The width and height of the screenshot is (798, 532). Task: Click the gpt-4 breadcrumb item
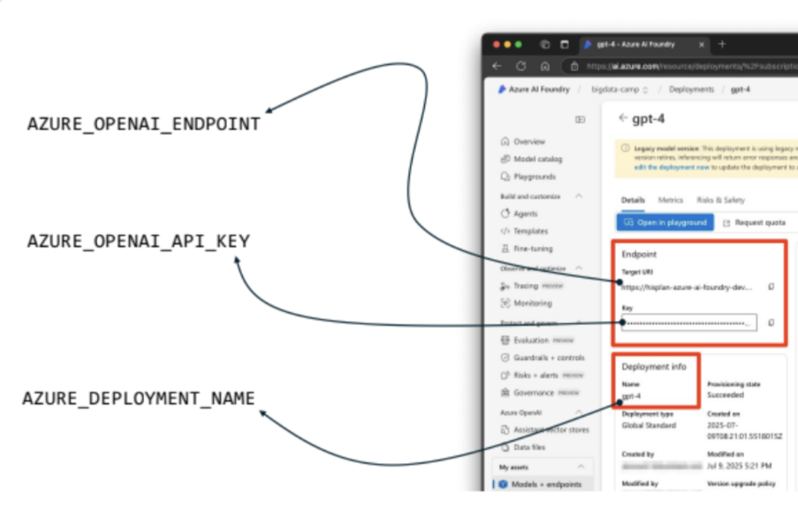click(740, 89)
